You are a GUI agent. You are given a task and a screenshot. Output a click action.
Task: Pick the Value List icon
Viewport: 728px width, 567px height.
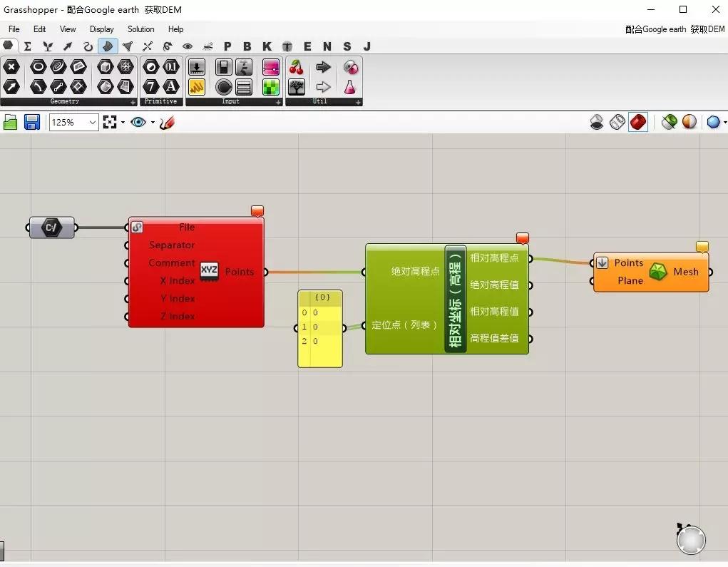[244, 87]
